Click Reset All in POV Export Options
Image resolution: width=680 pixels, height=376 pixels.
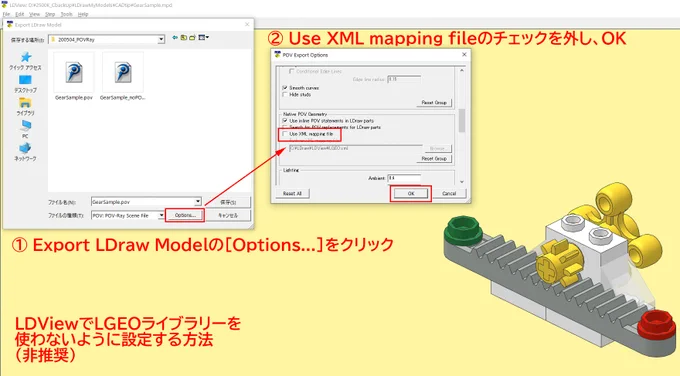(292, 193)
